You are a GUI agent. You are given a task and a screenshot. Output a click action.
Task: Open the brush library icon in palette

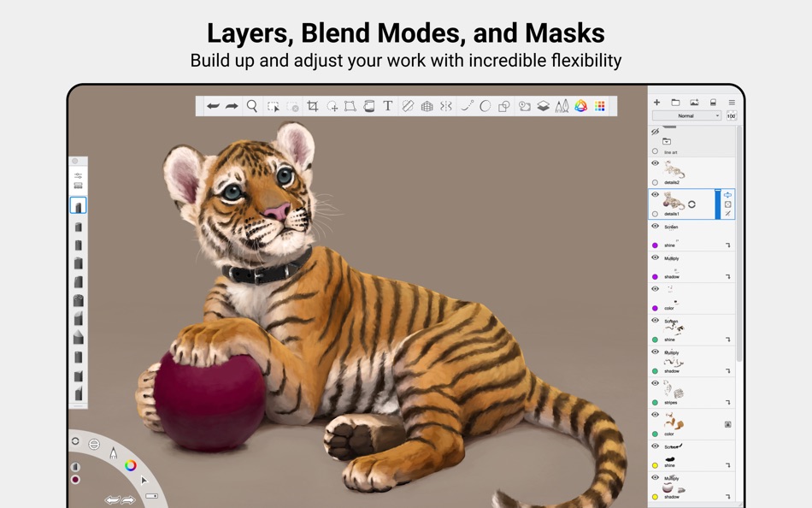point(78,185)
